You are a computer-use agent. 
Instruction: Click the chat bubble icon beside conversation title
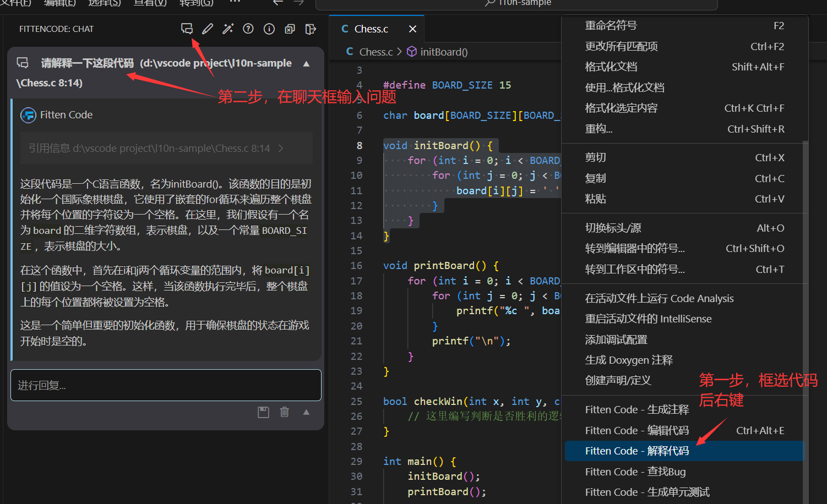(23, 63)
